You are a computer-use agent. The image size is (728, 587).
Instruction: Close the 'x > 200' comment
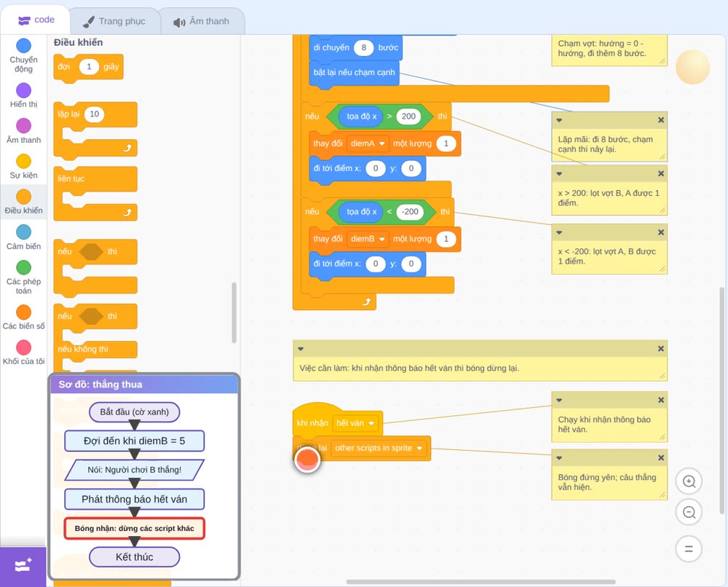click(661, 173)
